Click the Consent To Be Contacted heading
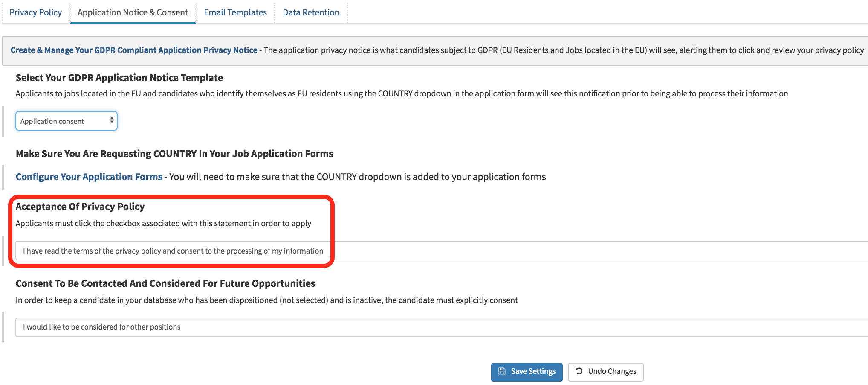Screen dimensions: 868x385 [x=165, y=283]
